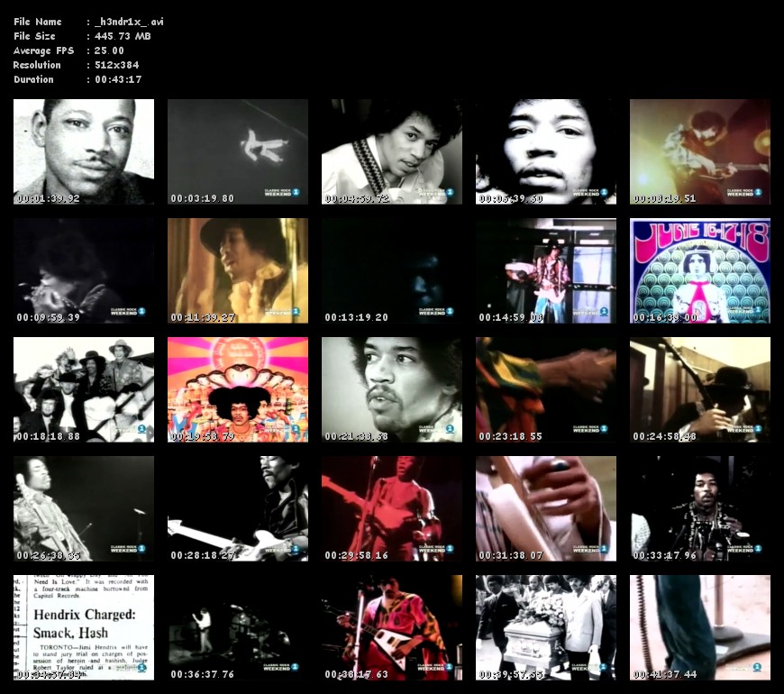Open the thumbnail at 00:11:39.27

coord(238,270)
